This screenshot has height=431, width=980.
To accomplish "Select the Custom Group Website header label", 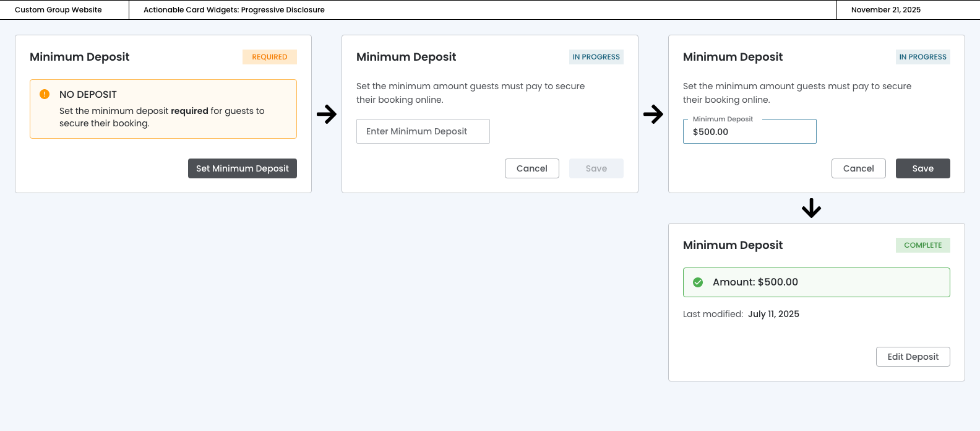I will click(x=58, y=10).
